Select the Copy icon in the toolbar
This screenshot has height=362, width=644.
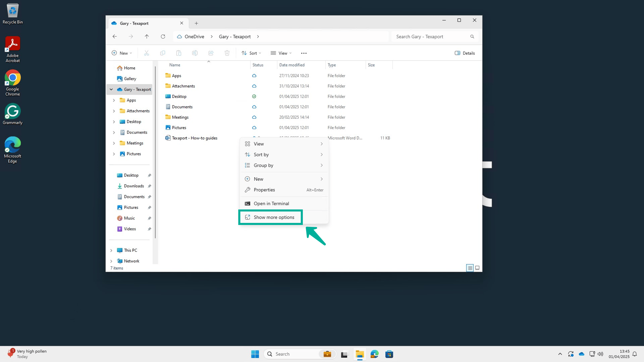tap(163, 53)
